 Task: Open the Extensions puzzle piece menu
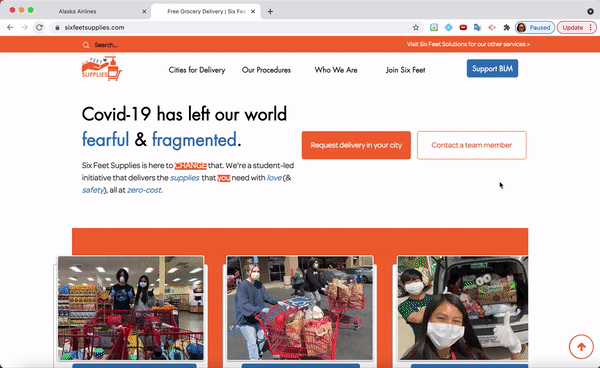click(x=507, y=28)
